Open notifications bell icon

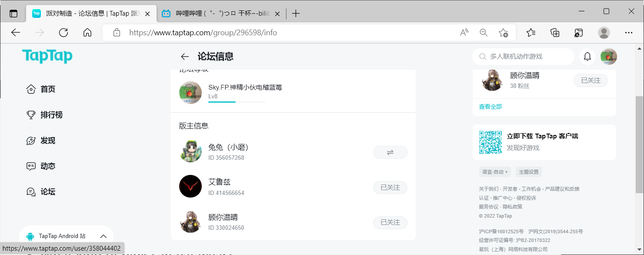pos(587,57)
